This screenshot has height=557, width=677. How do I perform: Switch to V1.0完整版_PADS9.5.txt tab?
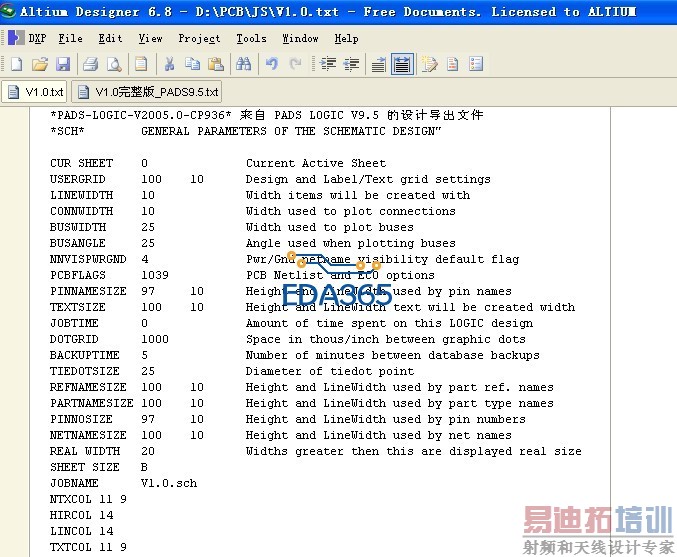(147, 92)
